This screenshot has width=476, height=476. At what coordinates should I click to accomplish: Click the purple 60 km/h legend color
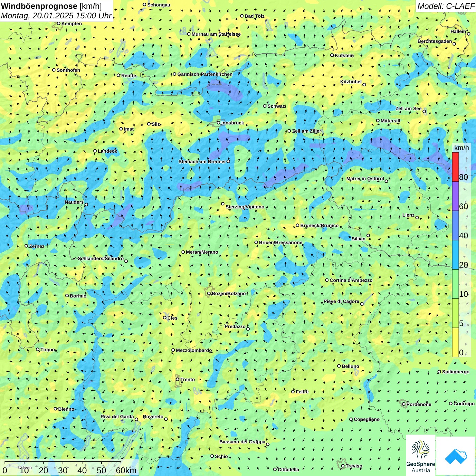[455, 196]
